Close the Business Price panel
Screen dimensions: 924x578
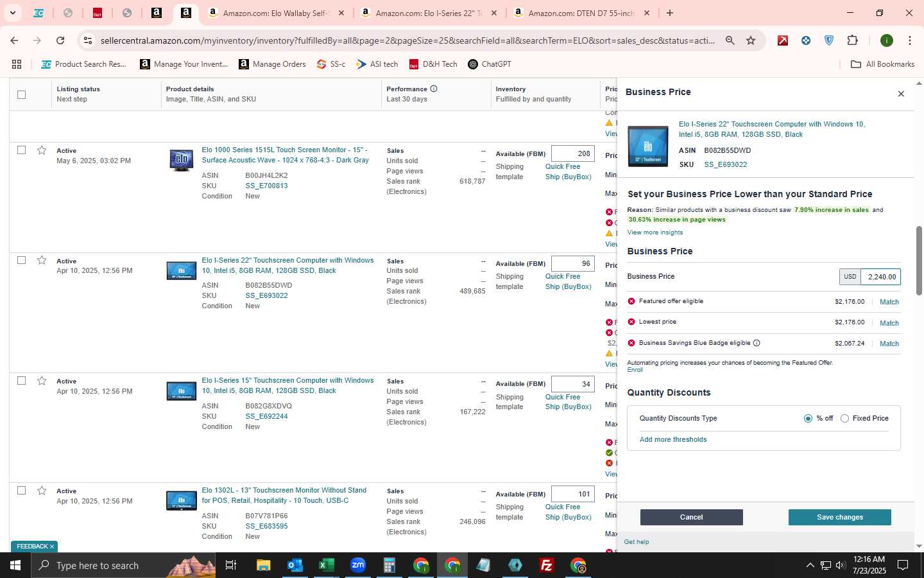click(901, 94)
